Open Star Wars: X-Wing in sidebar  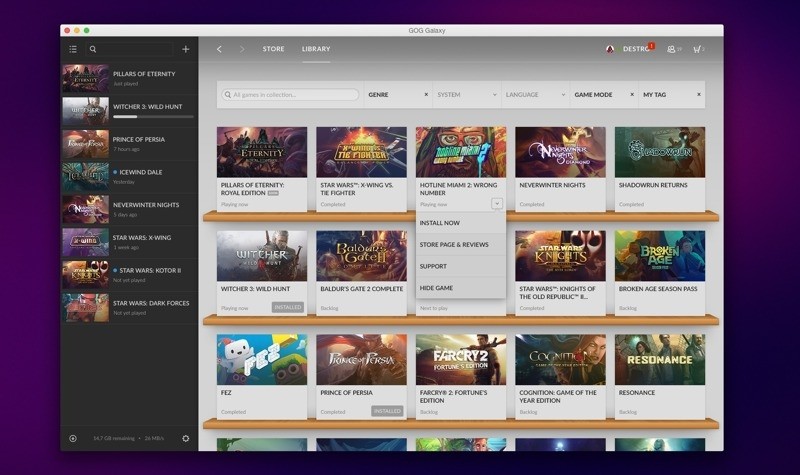[129, 242]
